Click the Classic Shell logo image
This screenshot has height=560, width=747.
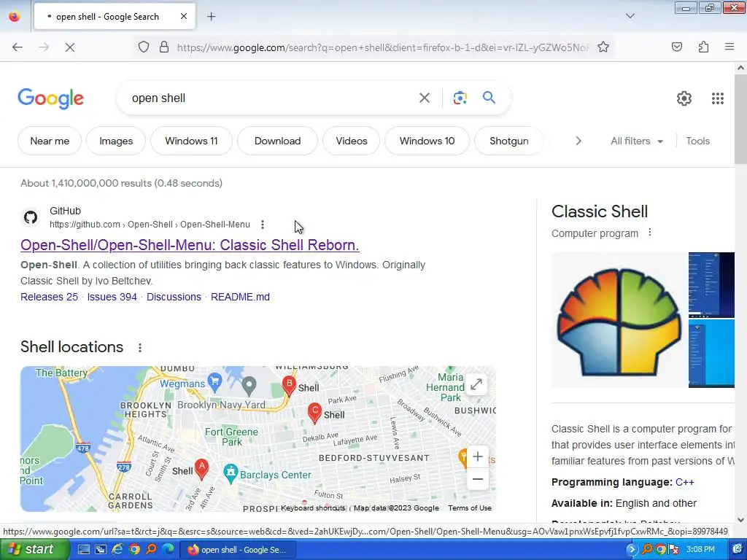tap(619, 321)
